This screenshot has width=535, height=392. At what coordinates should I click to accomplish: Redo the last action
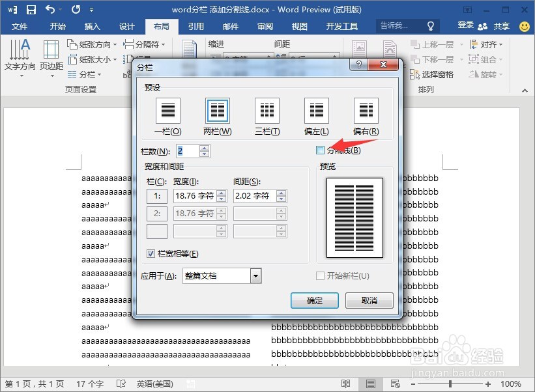(x=76, y=10)
